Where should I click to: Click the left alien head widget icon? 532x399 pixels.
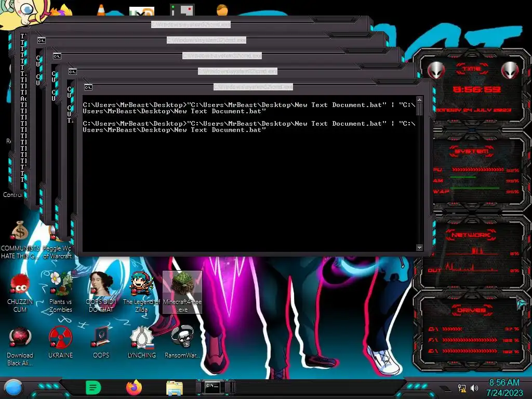(x=436, y=70)
